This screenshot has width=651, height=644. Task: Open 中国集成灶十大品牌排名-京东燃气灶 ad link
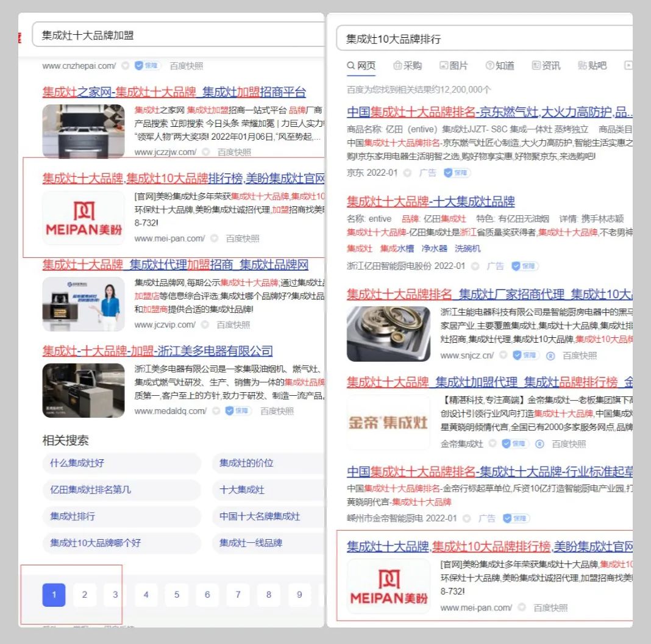click(489, 112)
